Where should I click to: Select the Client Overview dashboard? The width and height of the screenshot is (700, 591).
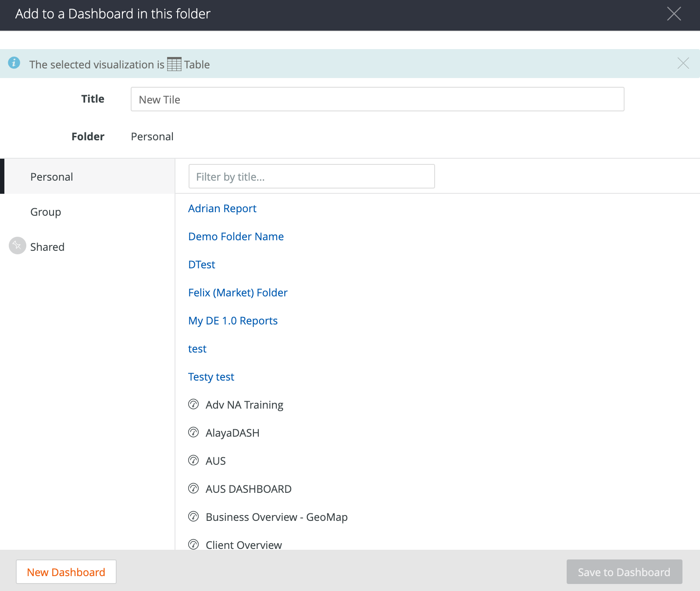243,545
